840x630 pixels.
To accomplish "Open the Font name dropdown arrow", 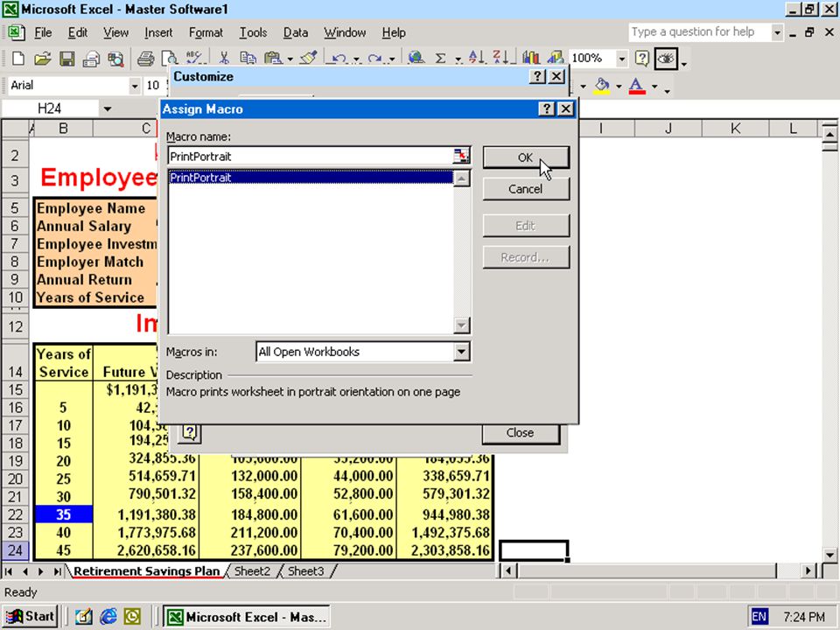I will tap(135, 86).
